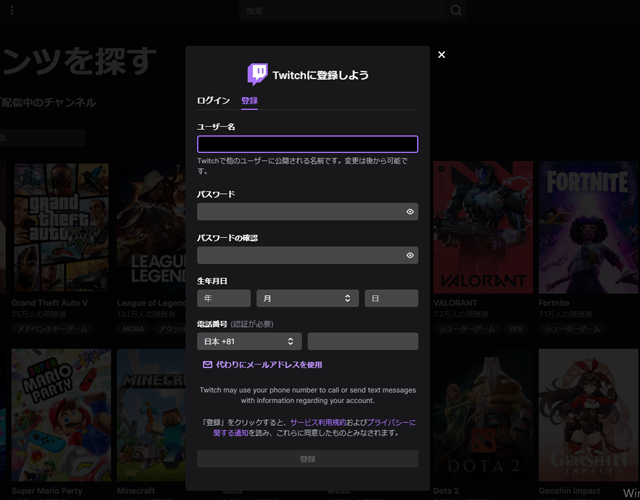Expand the 日本 +81 country code dropdown
This screenshot has width=640, height=500.
(249, 342)
